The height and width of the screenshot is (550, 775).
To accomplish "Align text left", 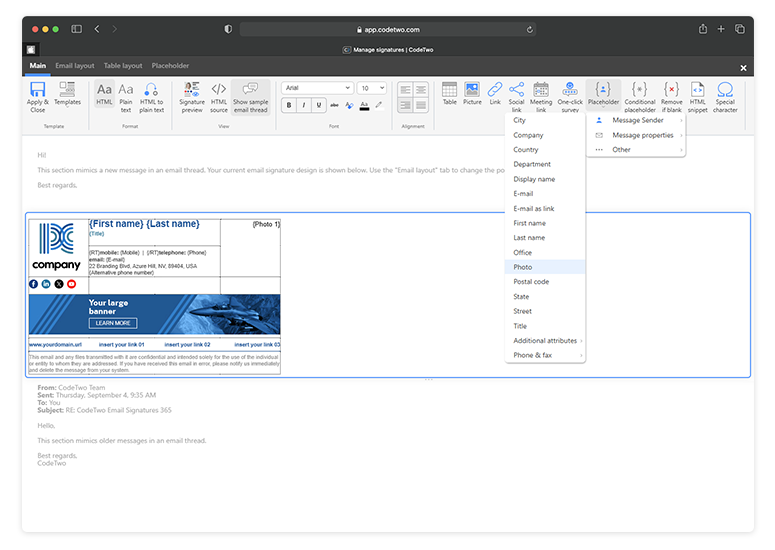I will (405, 89).
